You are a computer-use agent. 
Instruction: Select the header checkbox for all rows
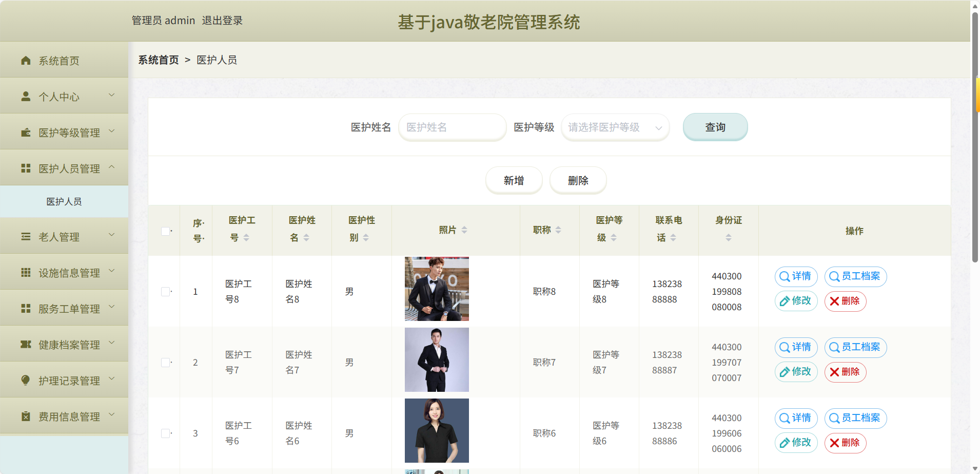click(165, 231)
